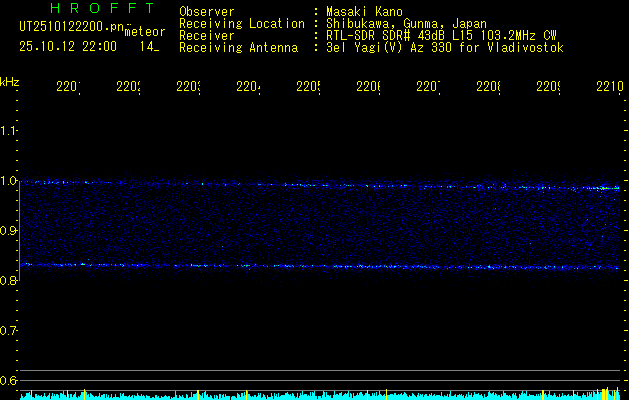The width and height of the screenshot is (629, 400).
Task: Click the 0.6 kHz frequency tick
Action: 9,381
